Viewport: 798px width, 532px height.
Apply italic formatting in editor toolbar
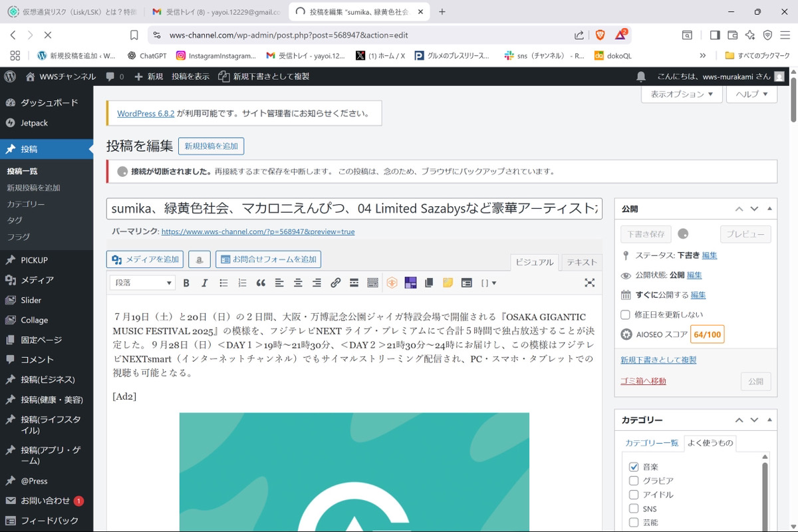(205, 283)
